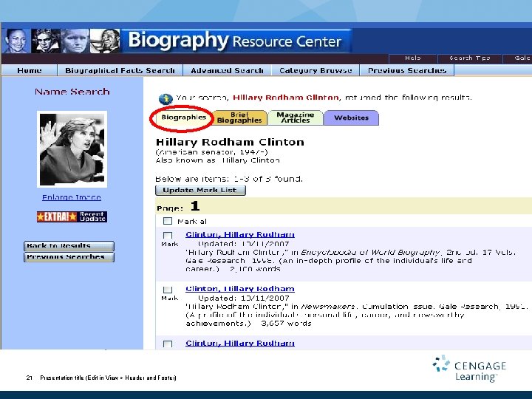The height and width of the screenshot is (399, 532).
Task: Click the Hillary Clinton portrait photo
Action: (x=72, y=149)
